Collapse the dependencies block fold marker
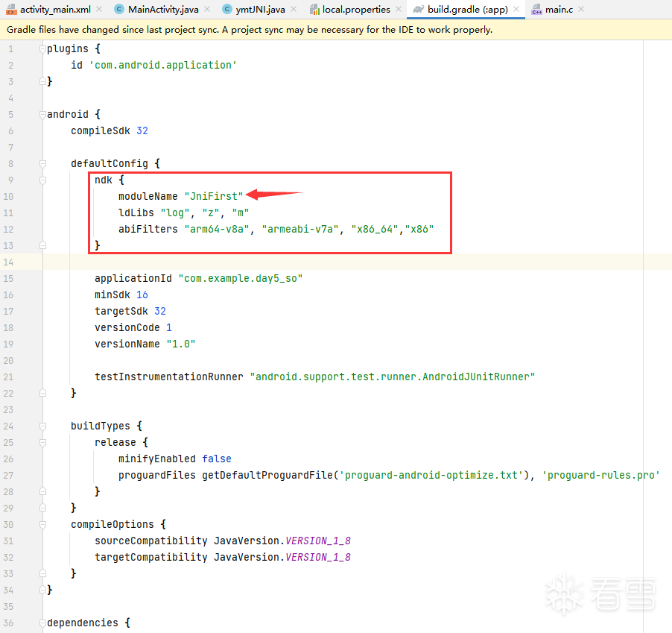672x633 pixels. coord(42,623)
